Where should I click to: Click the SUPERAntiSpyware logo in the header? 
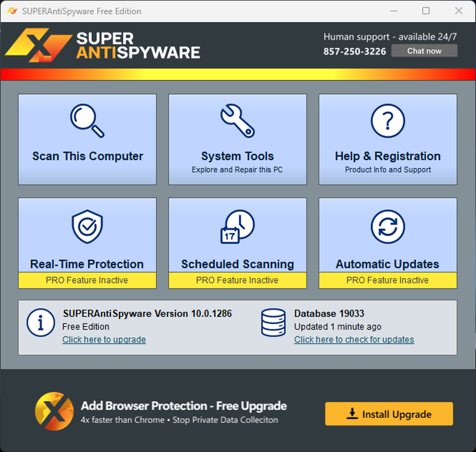(x=105, y=45)
